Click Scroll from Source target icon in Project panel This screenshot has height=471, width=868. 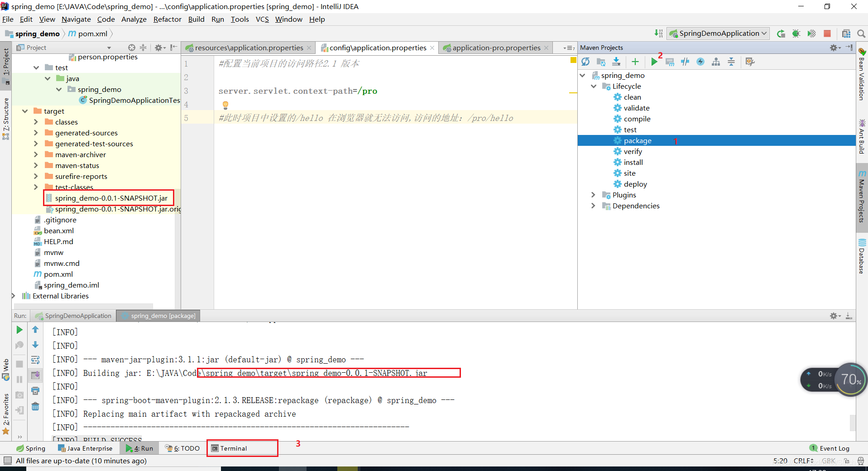pos(131,48)
